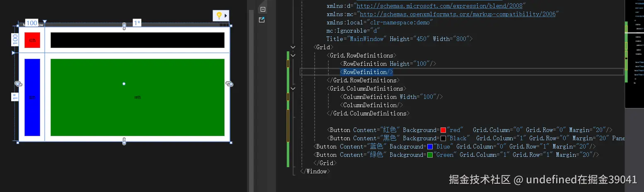The height and width of the screenshot is (192, 644).
Task: Click the top margin chain-link anchor
Action: [x=124, y=26]
